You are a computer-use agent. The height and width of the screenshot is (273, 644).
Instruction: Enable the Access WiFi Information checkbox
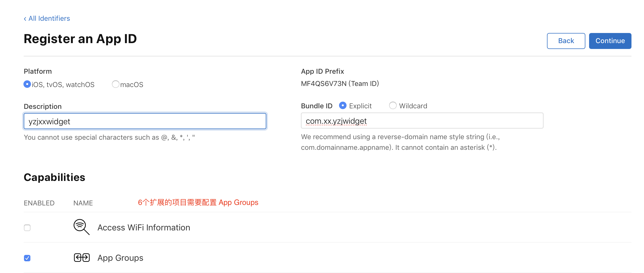[27, 228]
